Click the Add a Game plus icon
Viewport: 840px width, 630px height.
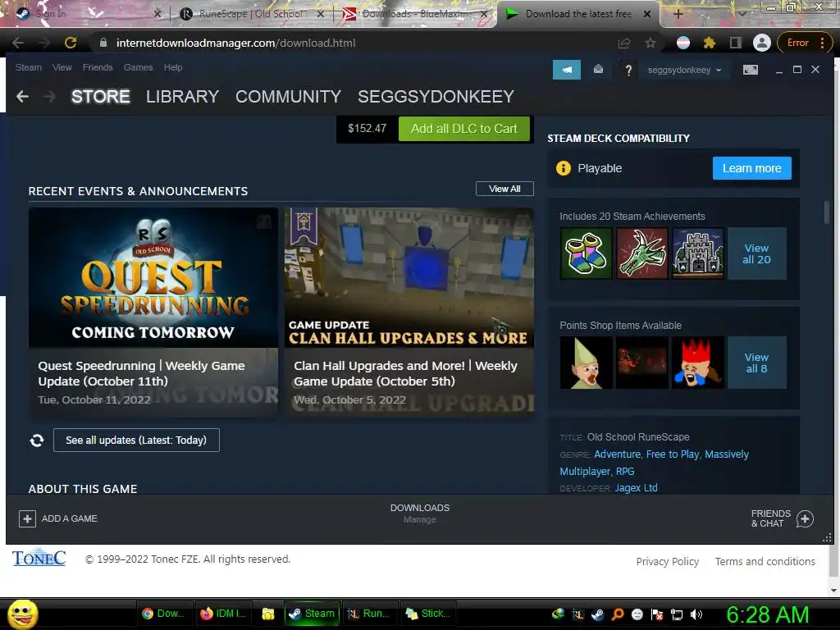[x=27, y=518]
